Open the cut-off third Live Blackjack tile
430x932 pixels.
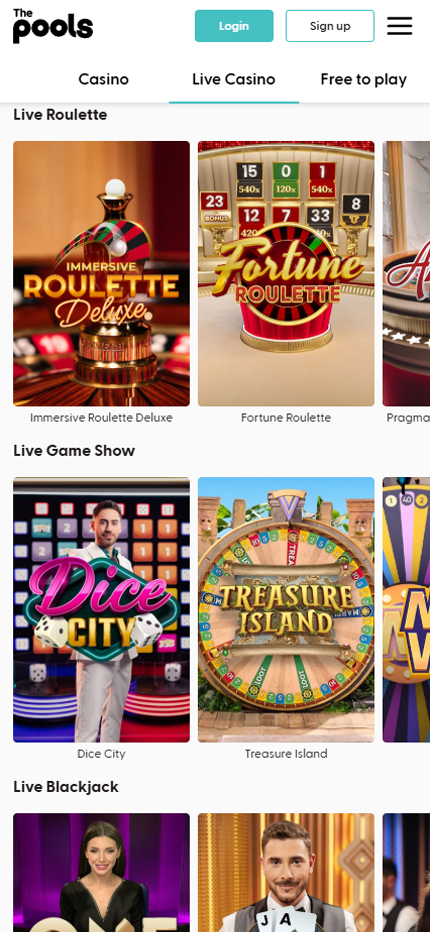406,873
